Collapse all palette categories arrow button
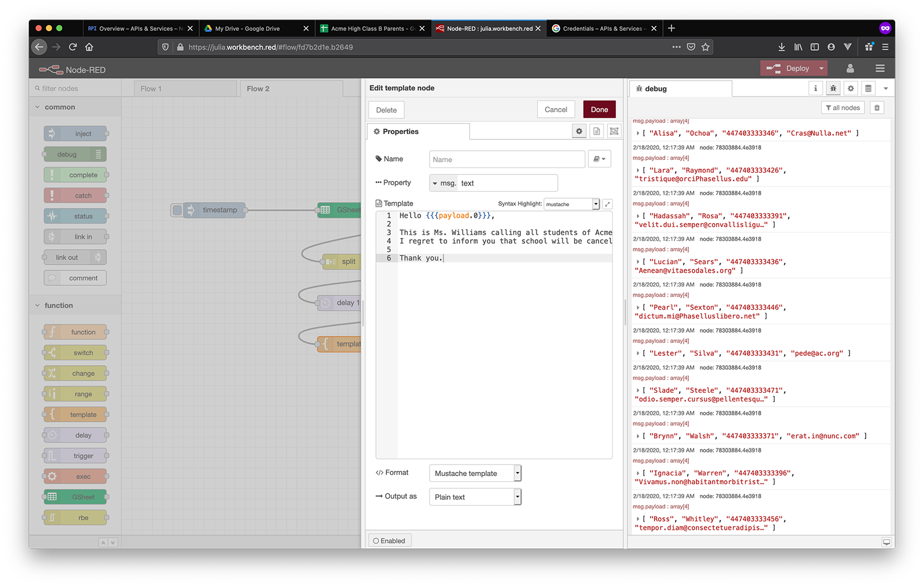 click(103, 543)
